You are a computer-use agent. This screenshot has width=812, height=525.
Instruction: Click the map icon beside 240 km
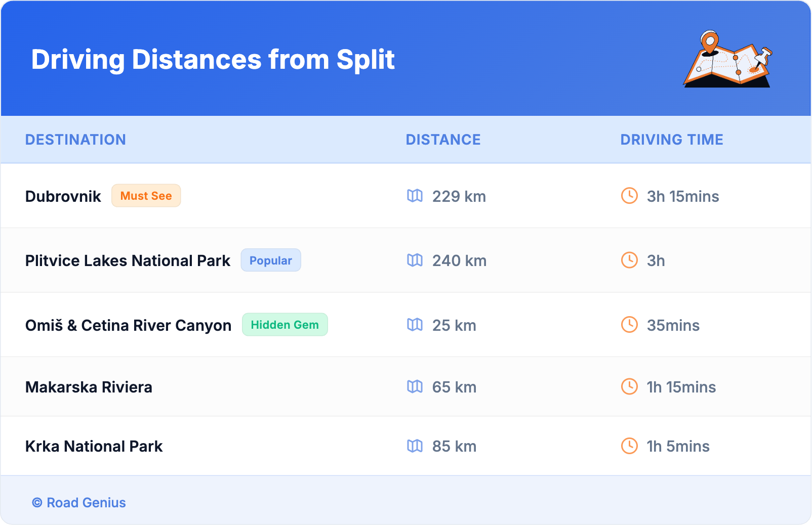[415, 260]
